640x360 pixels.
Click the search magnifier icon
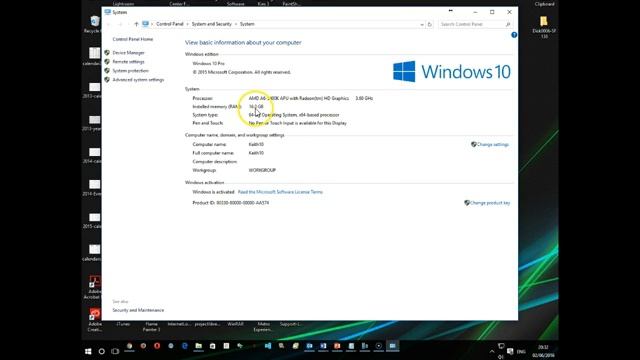pyautogui.click(x=508, y=24)
